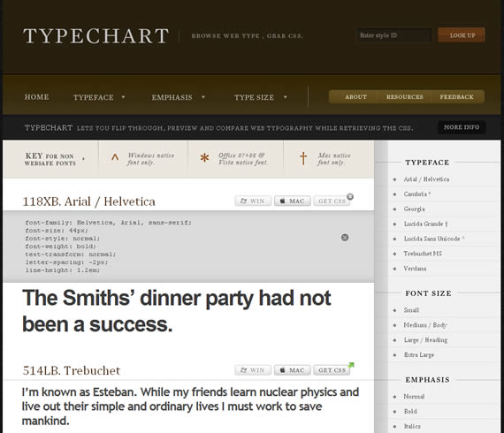Viewport: 504px width, 433px height.
Task: Choose Small font size
Action: coord(411,310)
